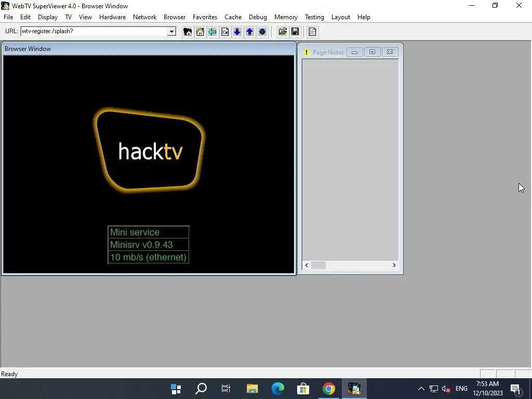Image resolution: width=532 pixels, height=399 pixels.
Task: Open the notification center icon
Action: [515, 389]
